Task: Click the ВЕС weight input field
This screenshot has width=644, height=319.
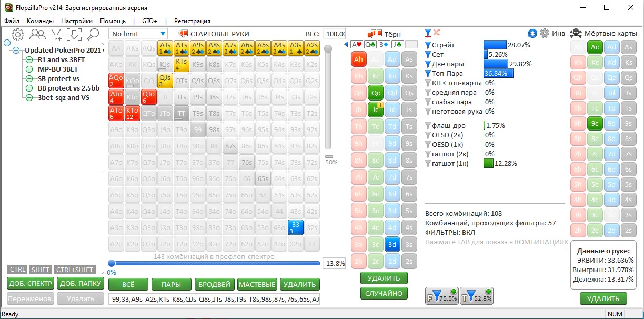Action: pyautogui.click(x=334, y=34)
